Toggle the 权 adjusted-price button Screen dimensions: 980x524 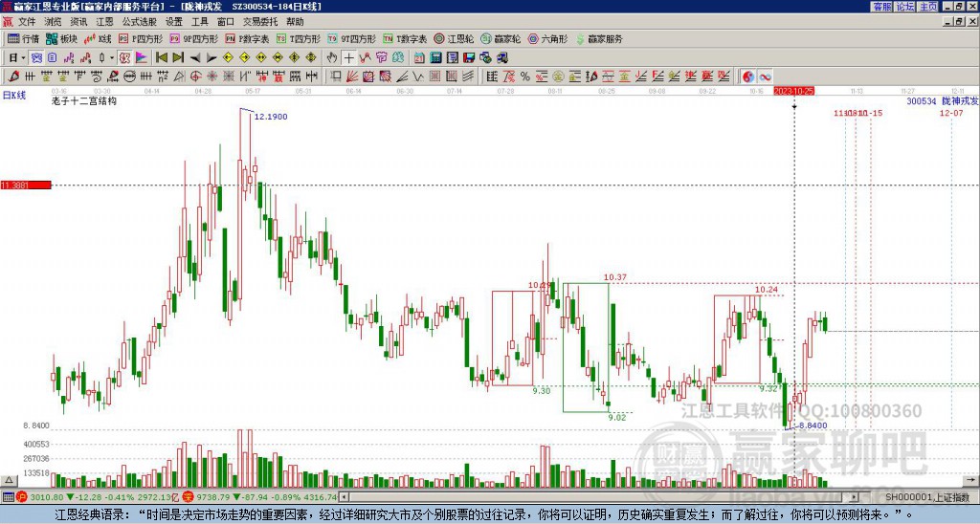pos(124,57)
